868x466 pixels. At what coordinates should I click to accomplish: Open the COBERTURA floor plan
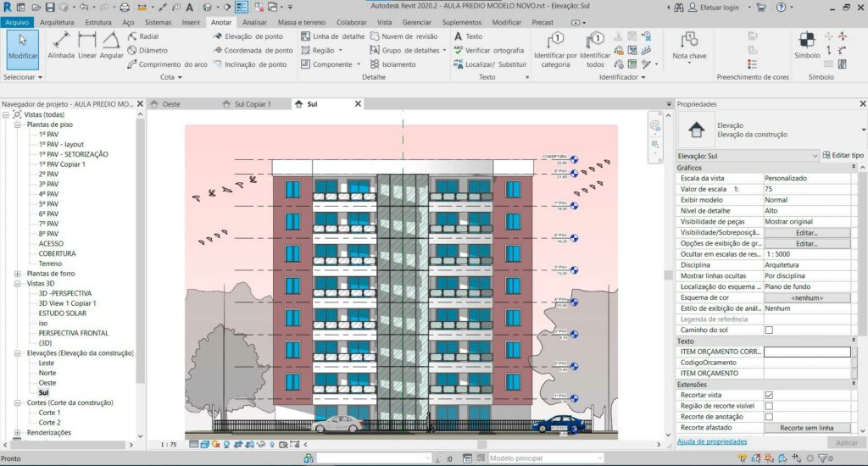click(x=57, y=253)
